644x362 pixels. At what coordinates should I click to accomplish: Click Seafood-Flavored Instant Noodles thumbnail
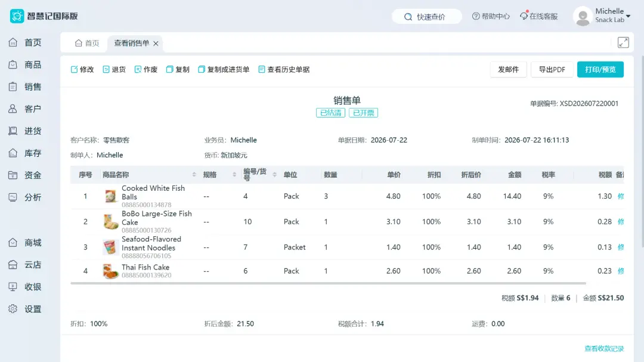click(110, 247)
